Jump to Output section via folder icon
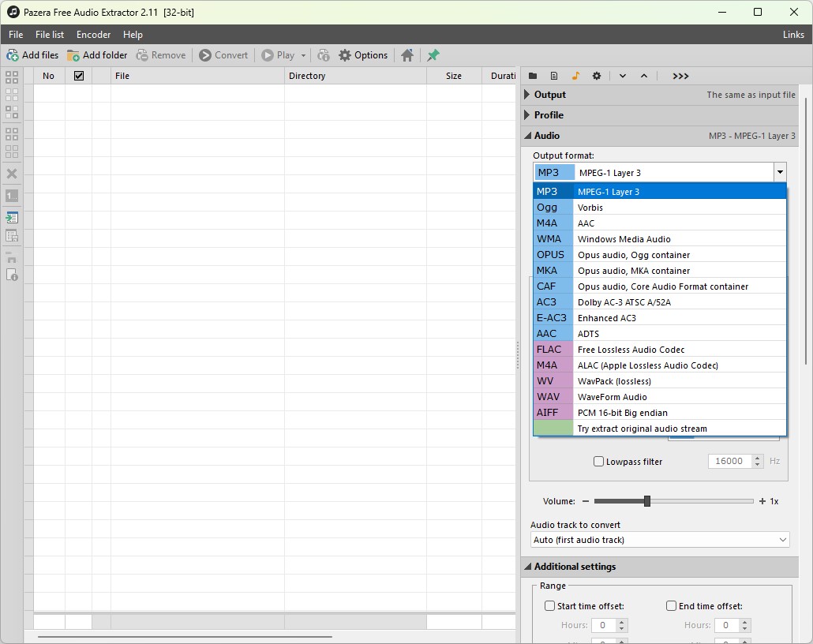Image resolution: width=813 pixels, height=644 pixels. (533, 77)
